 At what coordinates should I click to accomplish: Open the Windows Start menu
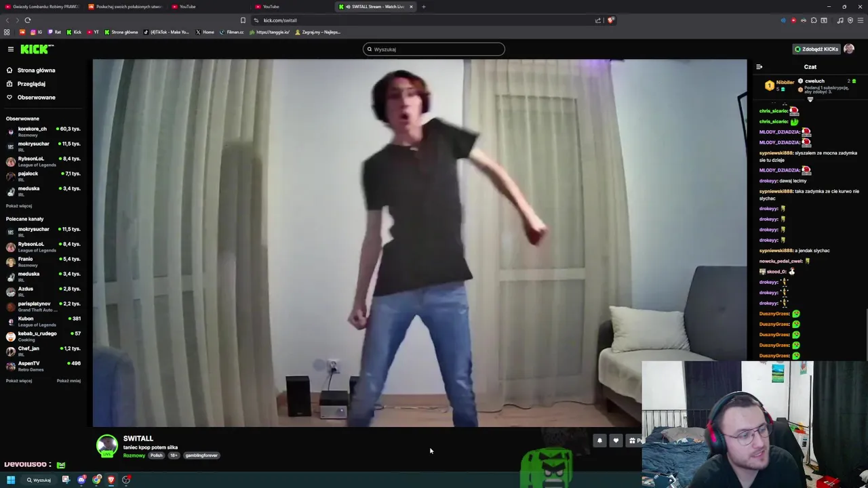click(x=11, y=480)
